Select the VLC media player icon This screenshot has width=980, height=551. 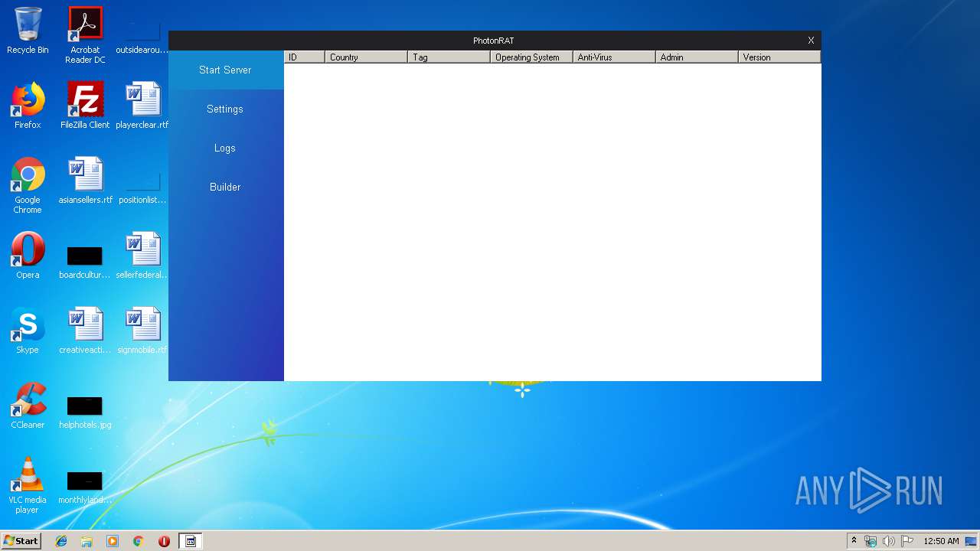point(28,486)
